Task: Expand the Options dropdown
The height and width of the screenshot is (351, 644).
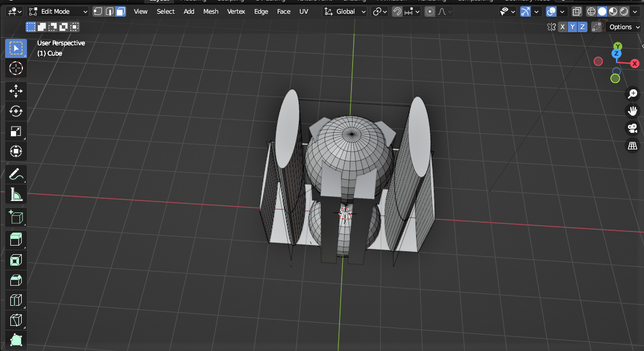Action: [x=623, y=27]
